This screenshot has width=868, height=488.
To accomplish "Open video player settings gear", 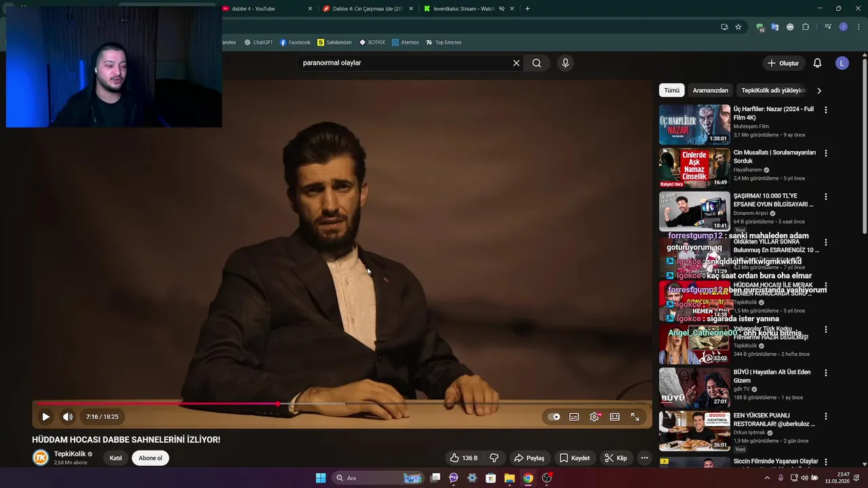I will [595, 417].
